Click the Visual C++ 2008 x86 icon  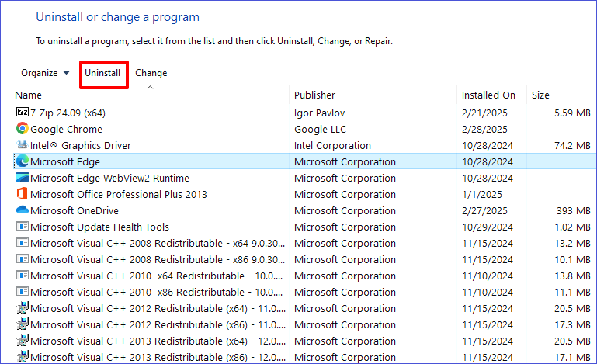coord(23,259)
